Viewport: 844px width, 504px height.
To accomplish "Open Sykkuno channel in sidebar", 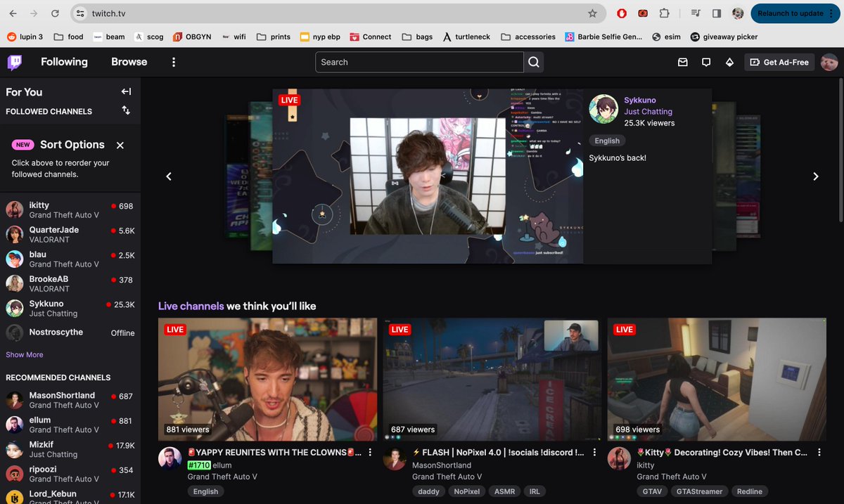I will [70, 309].
